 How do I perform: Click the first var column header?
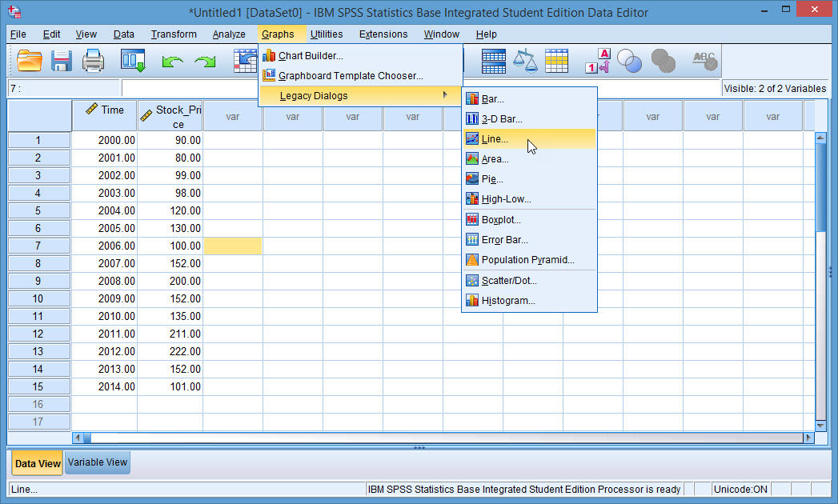(x=233, y=116)
